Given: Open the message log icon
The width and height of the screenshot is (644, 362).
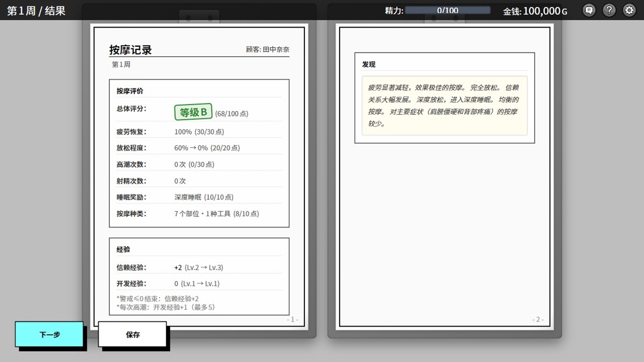Looking at the screenshot, I should [589, 10].
